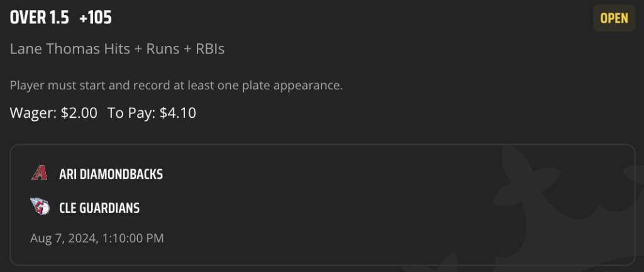Click the 1:10:00 PM start time
The width and height of the screenshot is (644, 272).
(x=132, y=238)
